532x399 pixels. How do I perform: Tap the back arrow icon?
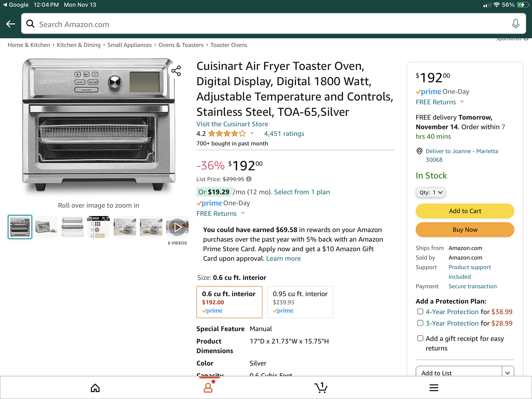click(x=11, y=24)
